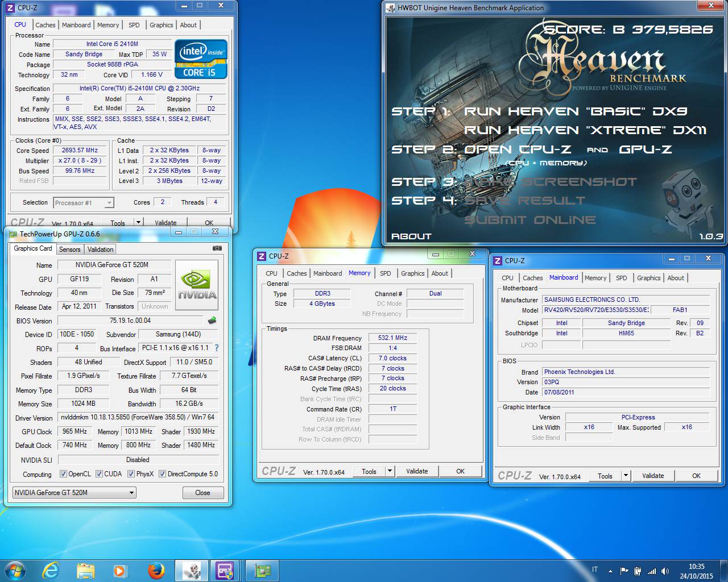Click the top-left CPU-Z title bar icon
This screenshot has height=582, width=728.
click(x=11, y=7)
